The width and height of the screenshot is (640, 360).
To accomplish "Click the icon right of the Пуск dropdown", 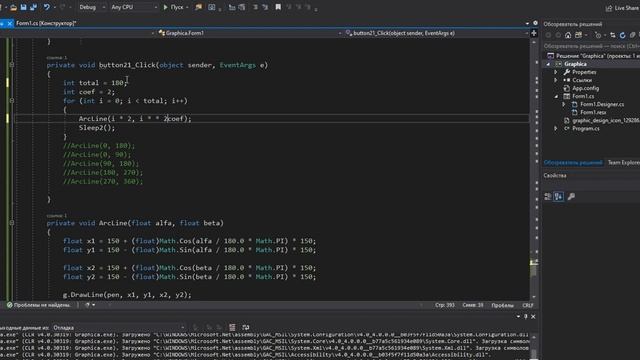I will tap(198, 7).
